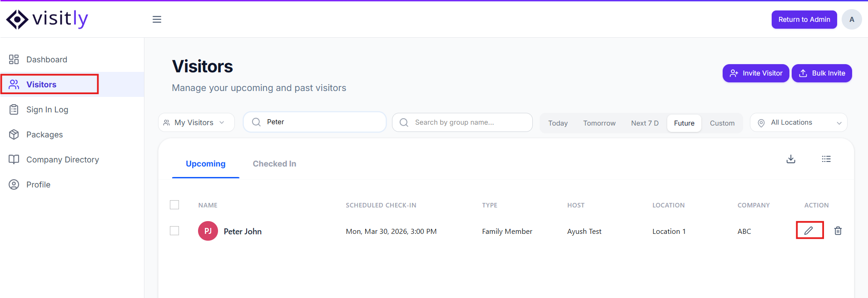Click the Invite Visitor button
Screen dimensions: 868x298
click(756, 73)
